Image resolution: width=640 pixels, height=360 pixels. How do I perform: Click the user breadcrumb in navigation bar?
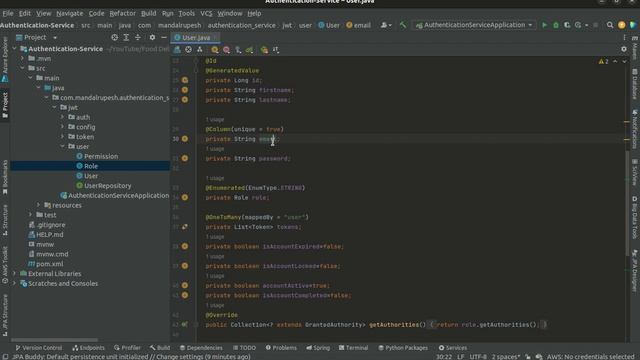point(305,25)
